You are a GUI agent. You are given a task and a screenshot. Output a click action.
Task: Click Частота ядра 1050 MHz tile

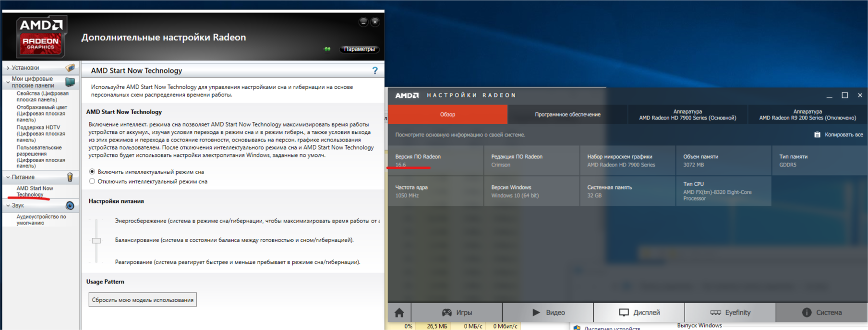coord(435,191)
